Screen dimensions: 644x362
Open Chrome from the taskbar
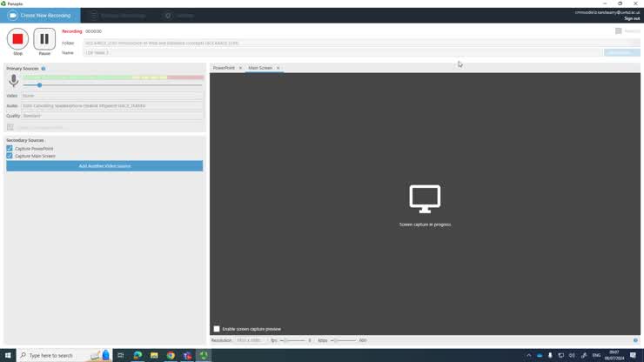171,355
